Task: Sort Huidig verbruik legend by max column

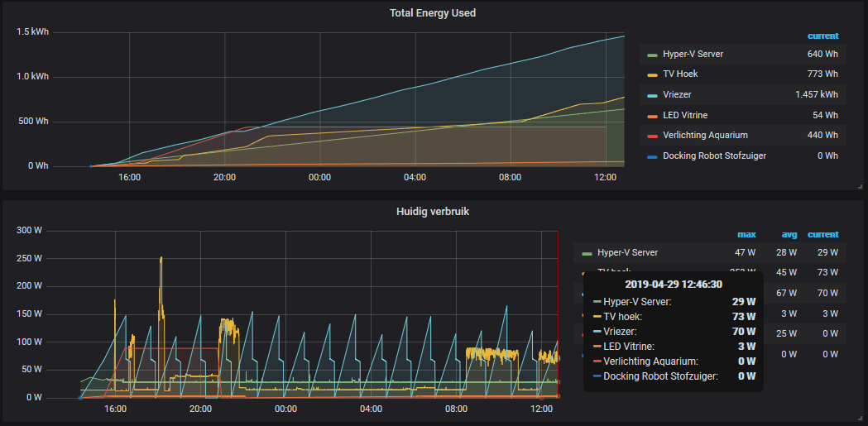Action: coord(746,235)
